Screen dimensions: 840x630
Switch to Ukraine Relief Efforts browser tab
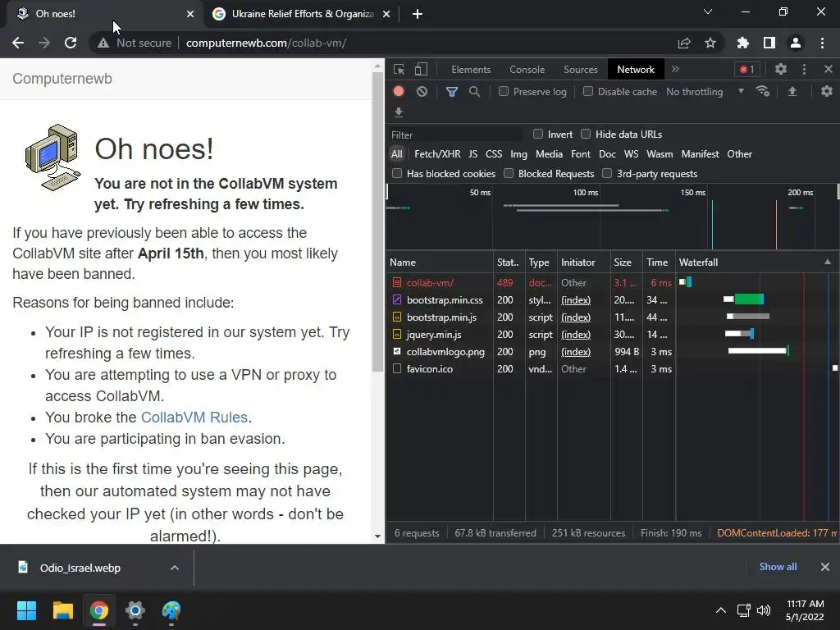[302, 14]
